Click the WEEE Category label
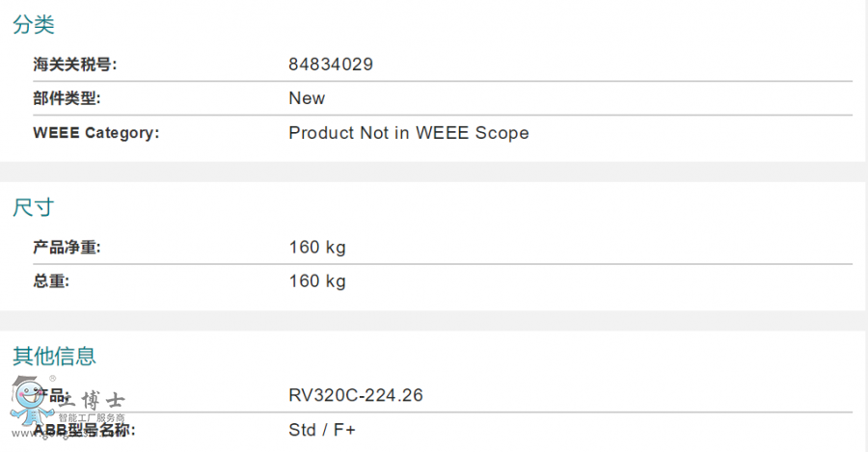This screenshot has height=452, width=868. 96,133
